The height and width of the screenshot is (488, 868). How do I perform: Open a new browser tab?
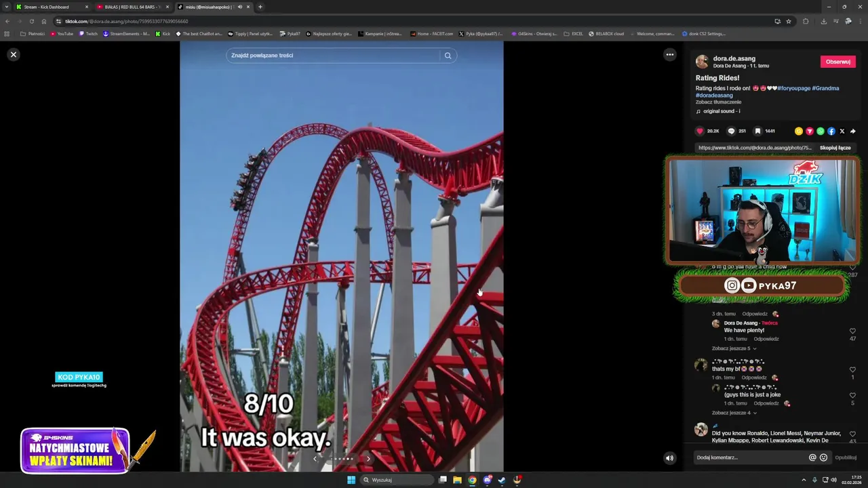click(x=260, y=7)
